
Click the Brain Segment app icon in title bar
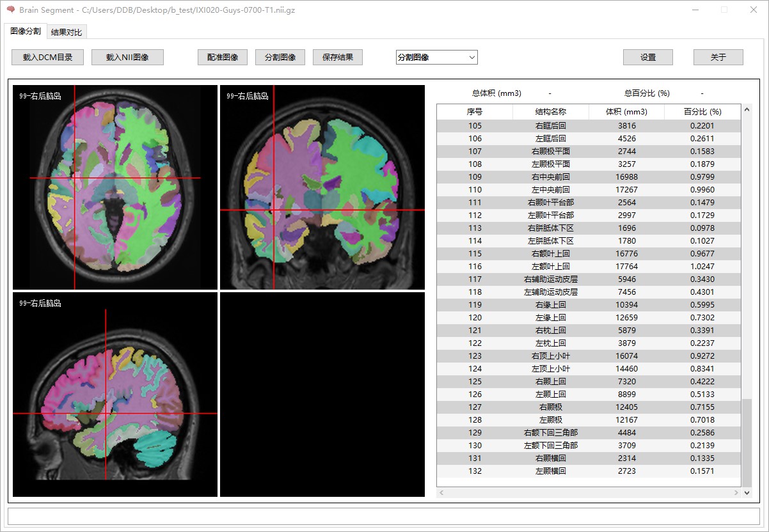[x=11, y=10]
